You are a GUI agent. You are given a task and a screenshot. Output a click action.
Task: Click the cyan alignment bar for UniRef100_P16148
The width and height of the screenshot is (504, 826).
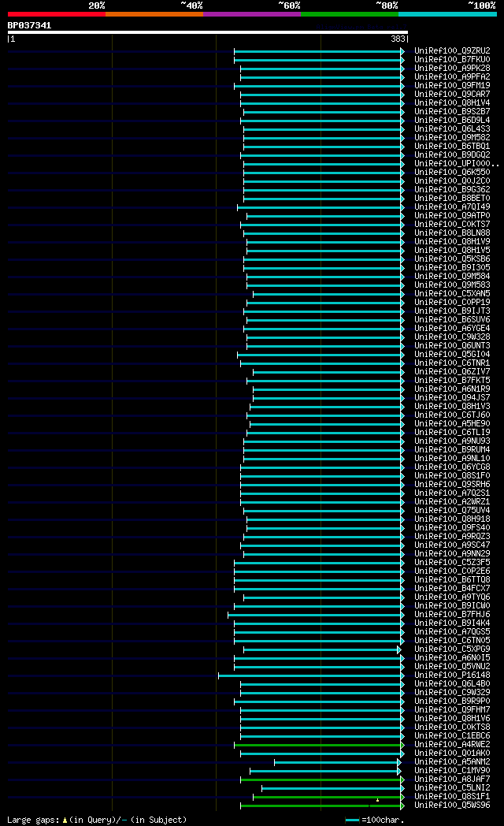[x=311, y=676]
